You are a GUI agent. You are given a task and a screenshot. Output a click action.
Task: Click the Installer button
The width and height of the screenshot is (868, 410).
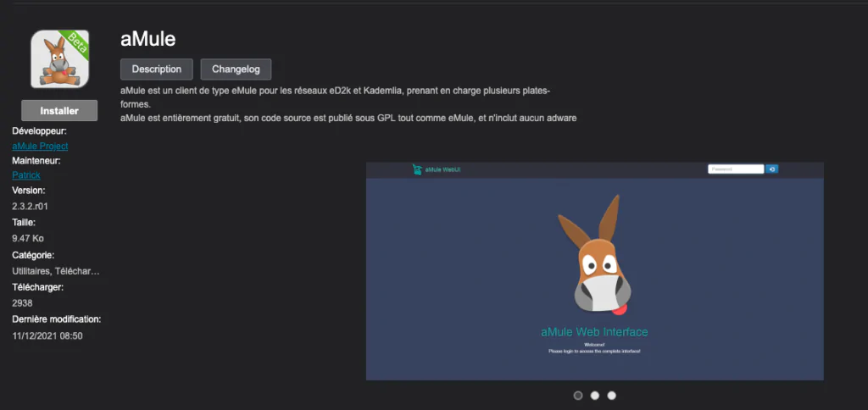click(59, 111)
